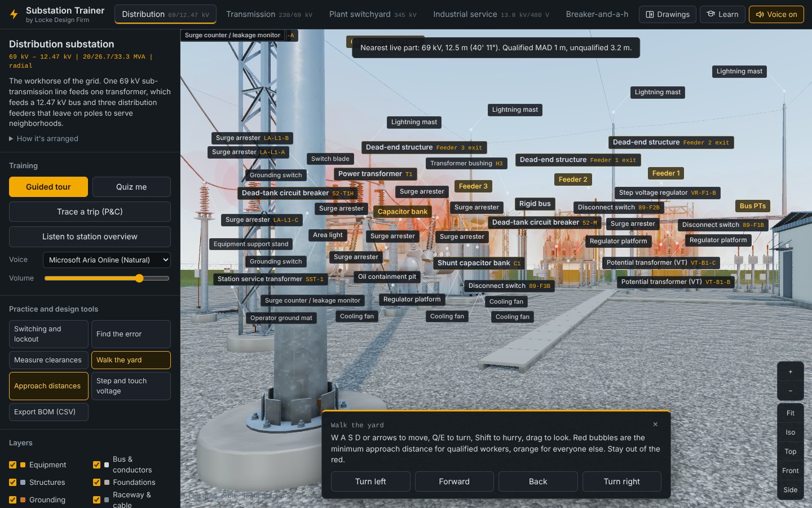
Task: Uncheck the Foundations layer checkbox
Action: pyautogui.click(x=96, y=482)
